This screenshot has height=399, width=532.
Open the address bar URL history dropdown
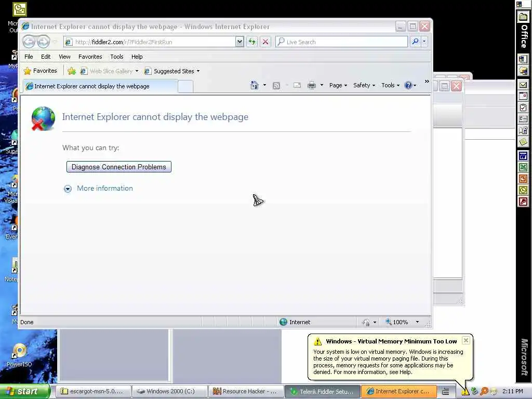point(240,42)
